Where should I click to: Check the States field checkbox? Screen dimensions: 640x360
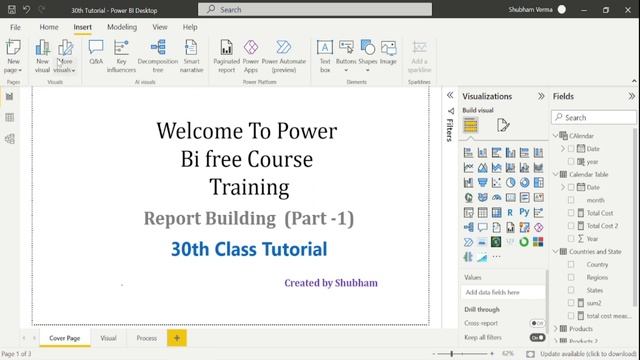tap(571, 290)
